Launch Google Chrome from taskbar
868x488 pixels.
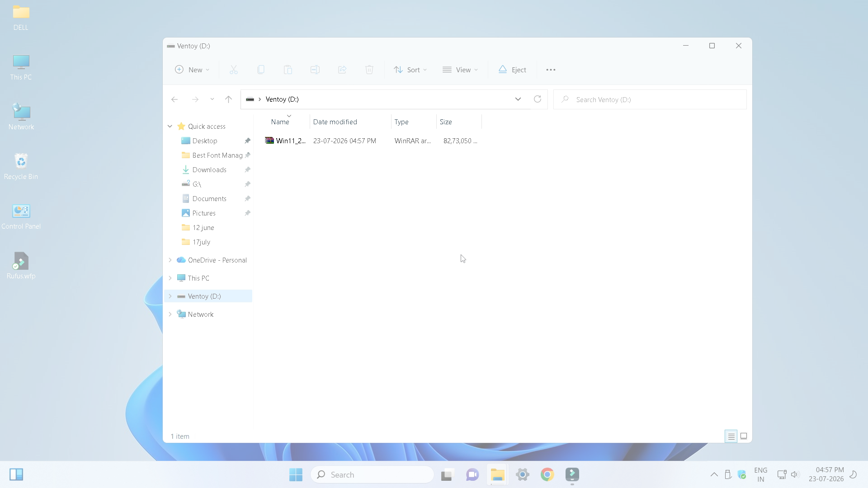[547, 475]
